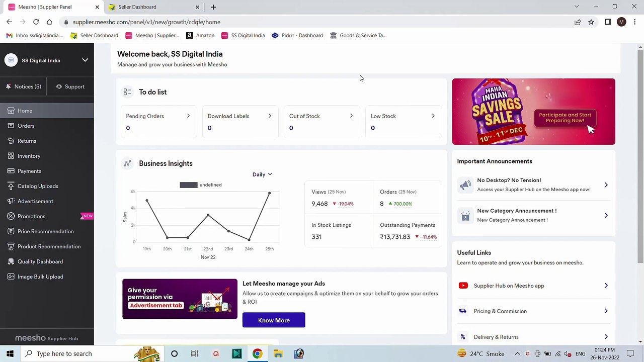
Task: Open File Explorer from taskbar
Action: (x=278, y=353)
